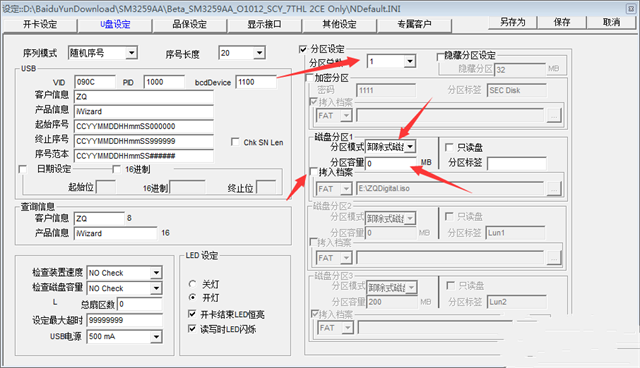Select the 品保设定 tab
This screenshot has width=640, height=368.
click(x=189, y=24)
